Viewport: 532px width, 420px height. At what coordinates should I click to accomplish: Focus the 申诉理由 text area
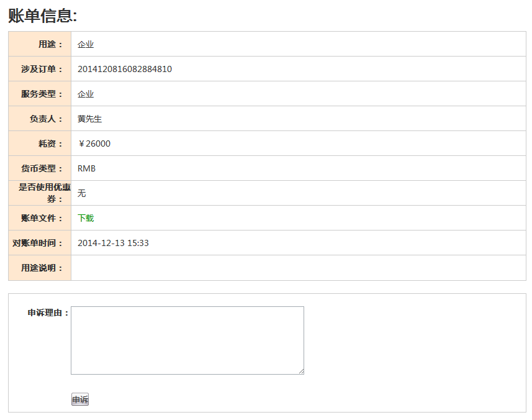tap(187, 340)
